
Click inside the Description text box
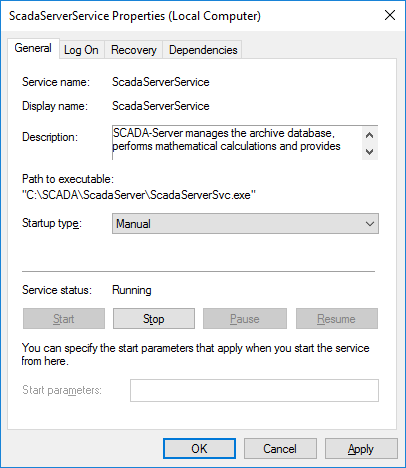tap(237, 143)
